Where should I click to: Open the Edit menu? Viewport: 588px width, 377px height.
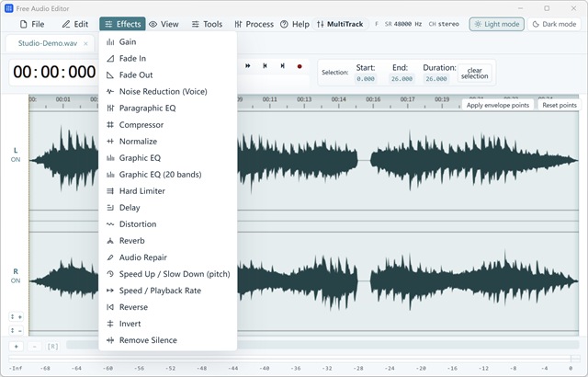coord(75,24)
